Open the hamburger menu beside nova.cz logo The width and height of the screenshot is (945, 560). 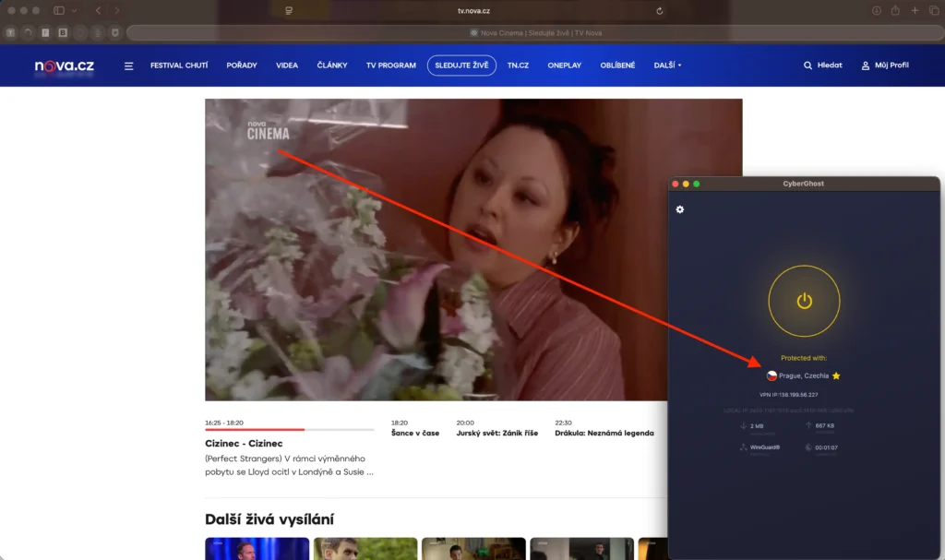[x=128, y=65]
